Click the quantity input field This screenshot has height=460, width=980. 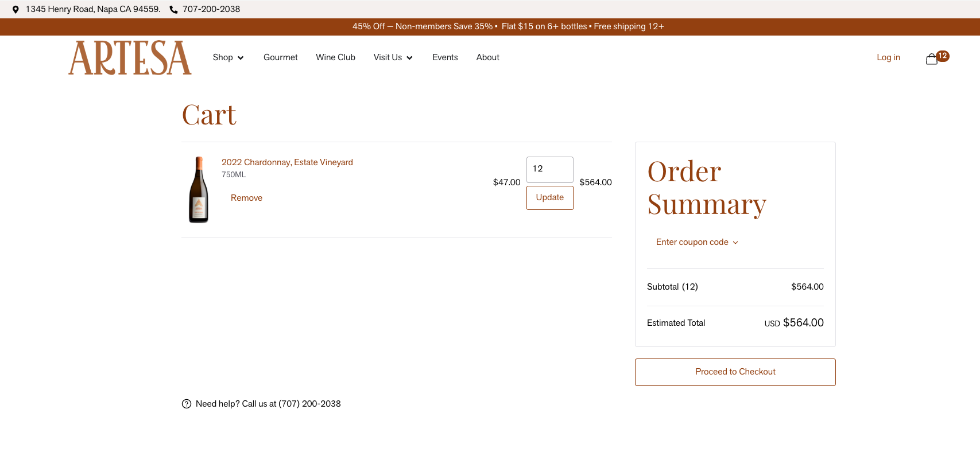[x=549, y=169]
